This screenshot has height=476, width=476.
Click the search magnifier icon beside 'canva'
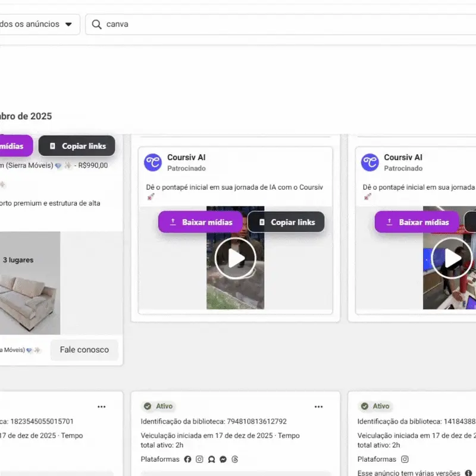coord(96,24)
